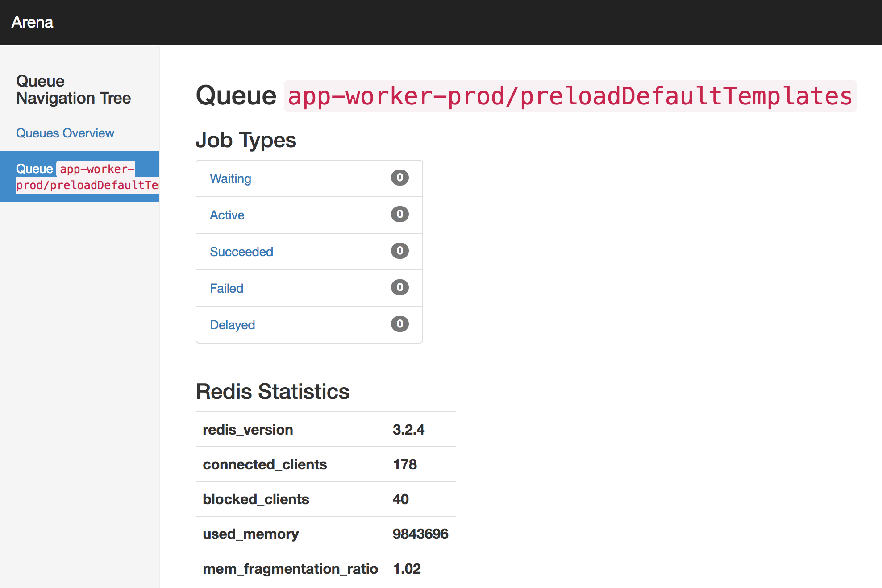The height and width of the screenshot is (588, 882).
Task: Click the Redis Statistics heading
Action: (273, 391)
